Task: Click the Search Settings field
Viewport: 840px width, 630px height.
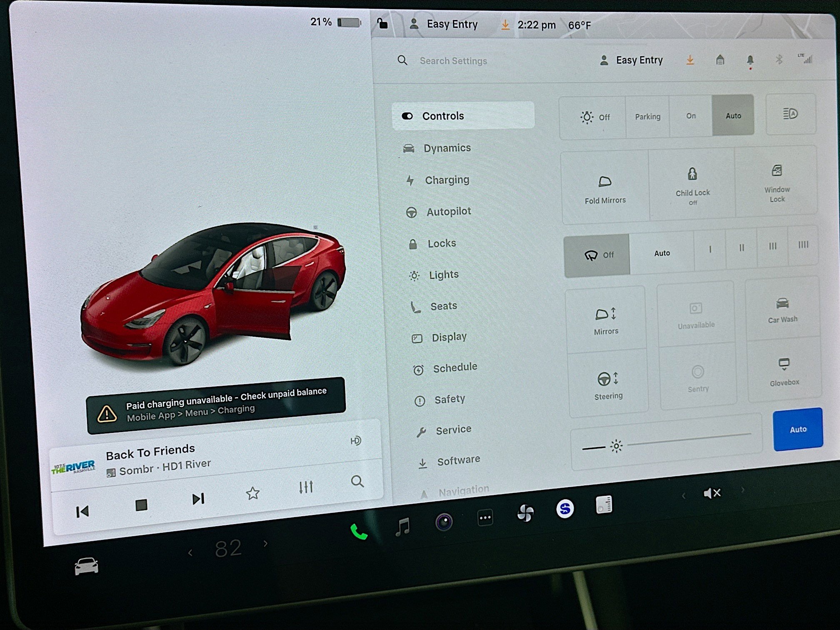Action: click(x=453, y=60)
